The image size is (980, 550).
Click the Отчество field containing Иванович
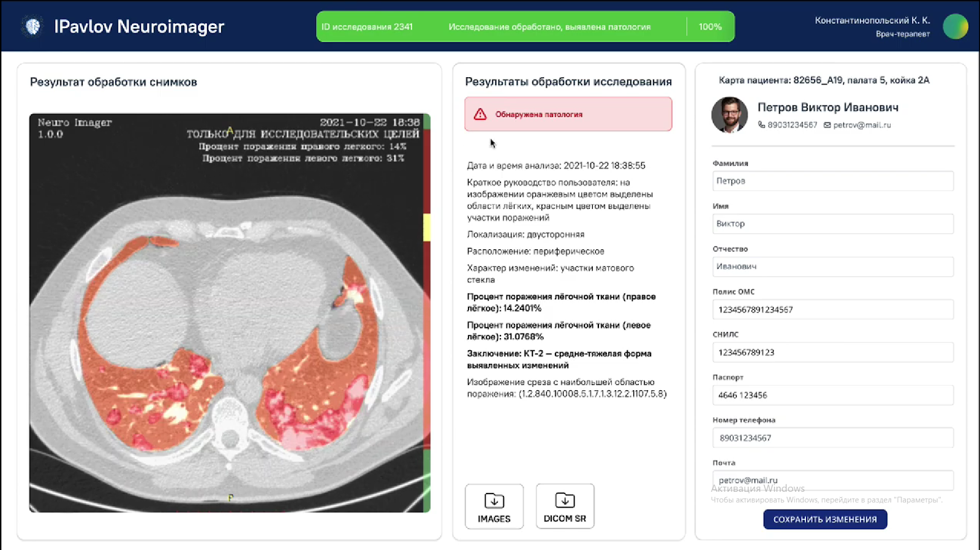pyautogui.click(x=833, y=267)
